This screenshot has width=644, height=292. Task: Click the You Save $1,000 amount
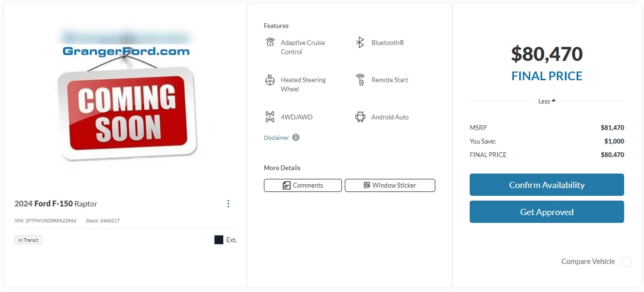click(614, 142)
